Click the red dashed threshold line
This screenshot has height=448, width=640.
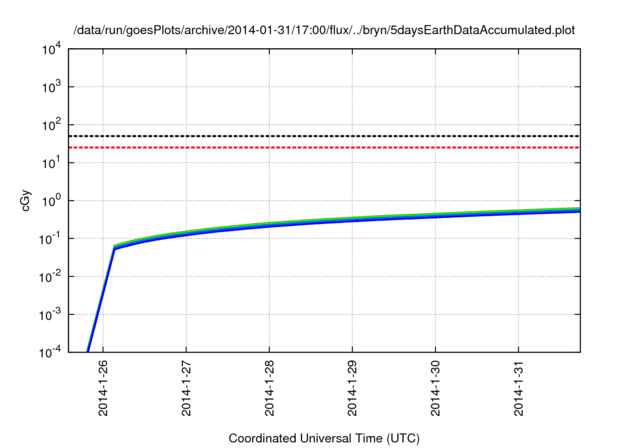pos(324,147)
